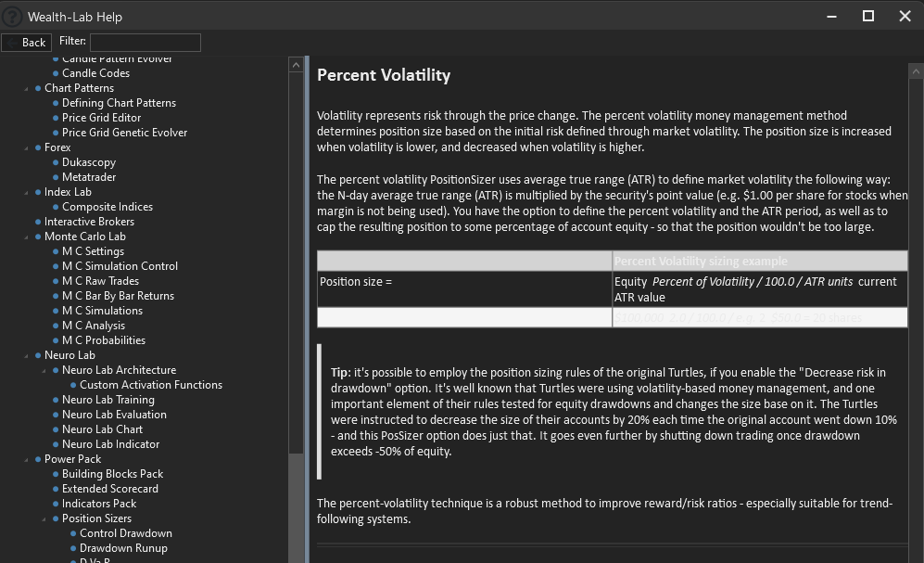
Task: Collapse the Forex tree node
Action: tap(27, 148)
